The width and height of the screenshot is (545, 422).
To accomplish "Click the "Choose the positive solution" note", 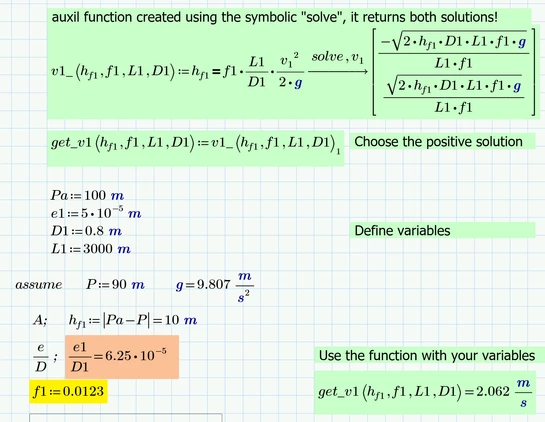I will tap(443, 141).
